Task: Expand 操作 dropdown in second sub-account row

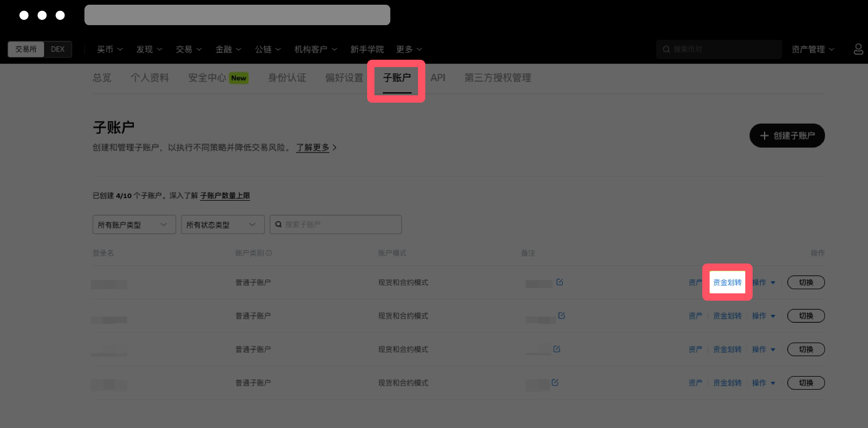Action: point(763,316)
